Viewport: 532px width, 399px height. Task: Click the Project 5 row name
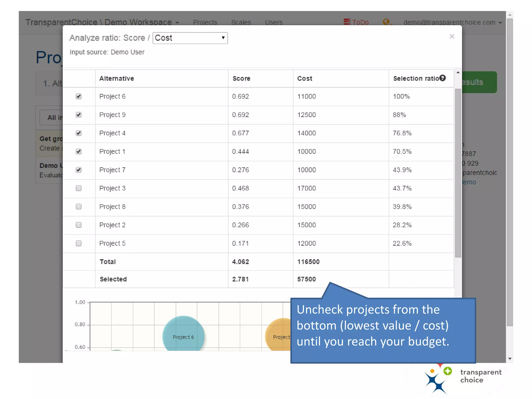[112, 243]
